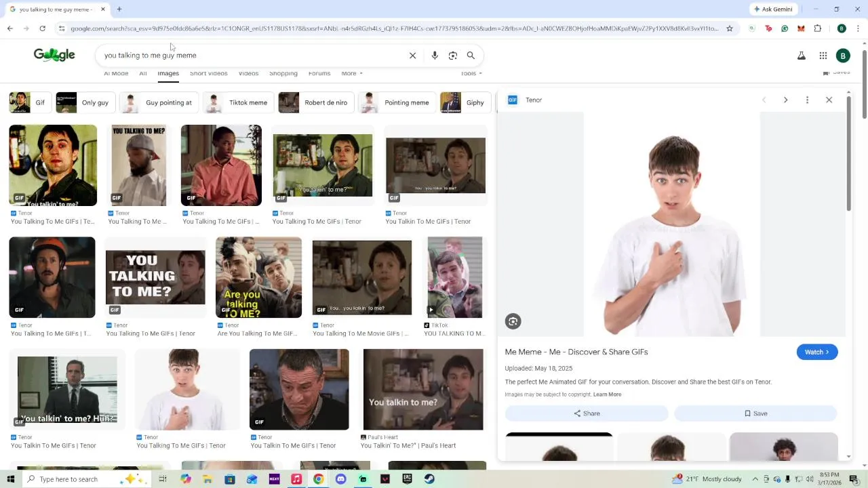Open the Google apps grid
868x488 pixels.
point(823,56)
